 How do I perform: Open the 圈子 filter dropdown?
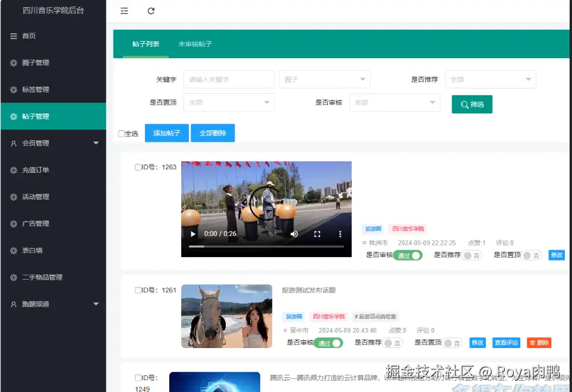tap(324, 79)
